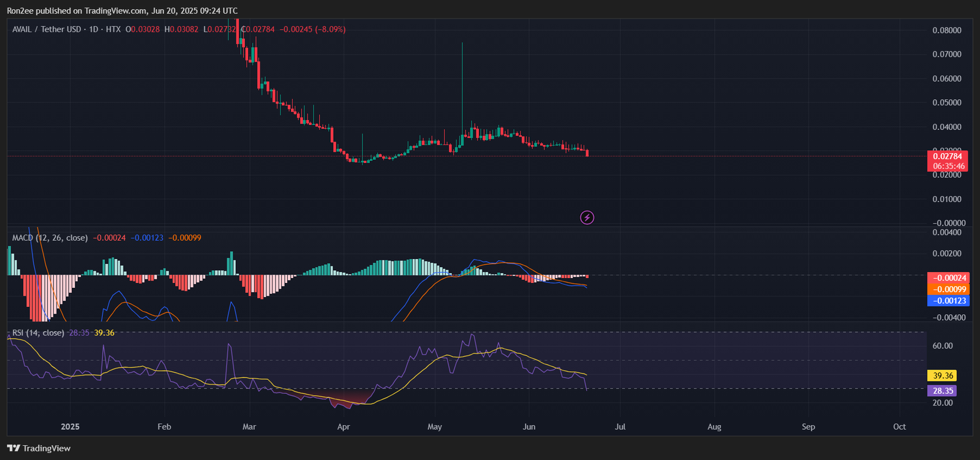The height and width of the screenshot is (460, 980).
Task: Click the current price label 0.02784
Action: coord(947,156)
